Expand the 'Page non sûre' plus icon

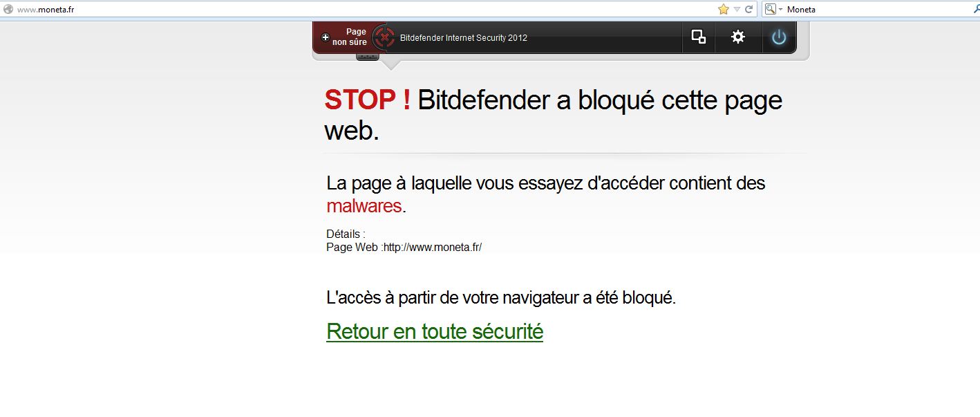326,37
